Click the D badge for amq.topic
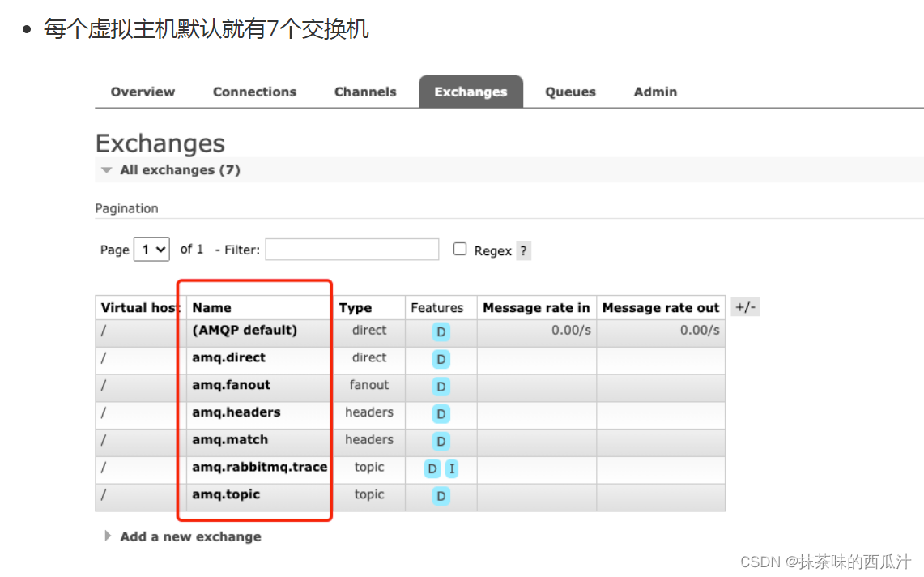The height and width of the screenshot is (577, 924). [441, 496]
